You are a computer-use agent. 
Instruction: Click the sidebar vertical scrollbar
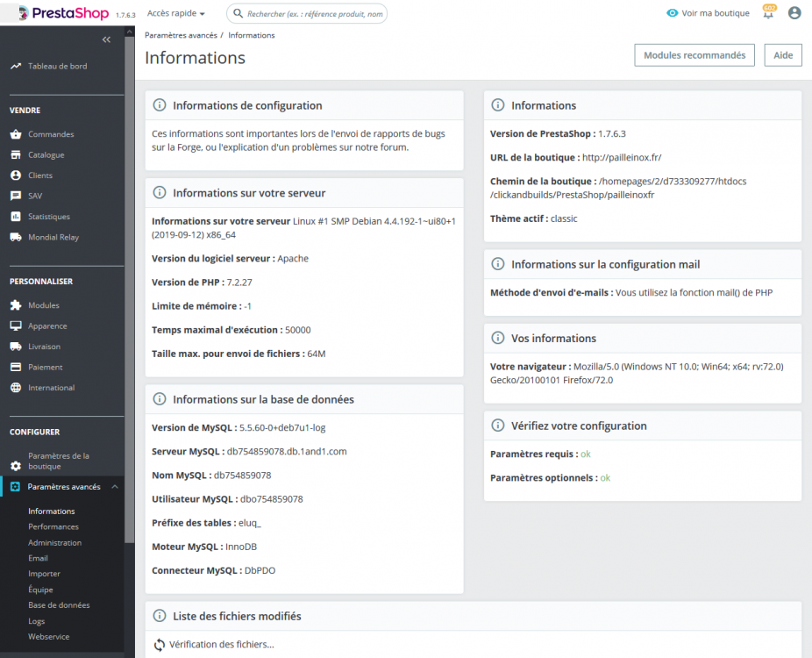pyautogui.click(x=130, y=290)
